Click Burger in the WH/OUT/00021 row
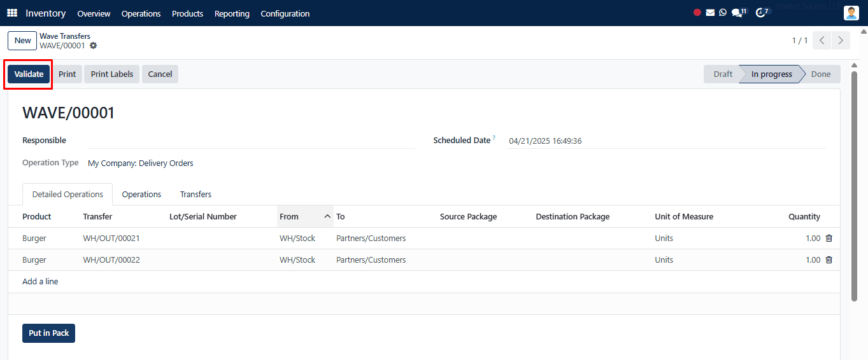The image size is (868, 360). (x=34, y=239)
